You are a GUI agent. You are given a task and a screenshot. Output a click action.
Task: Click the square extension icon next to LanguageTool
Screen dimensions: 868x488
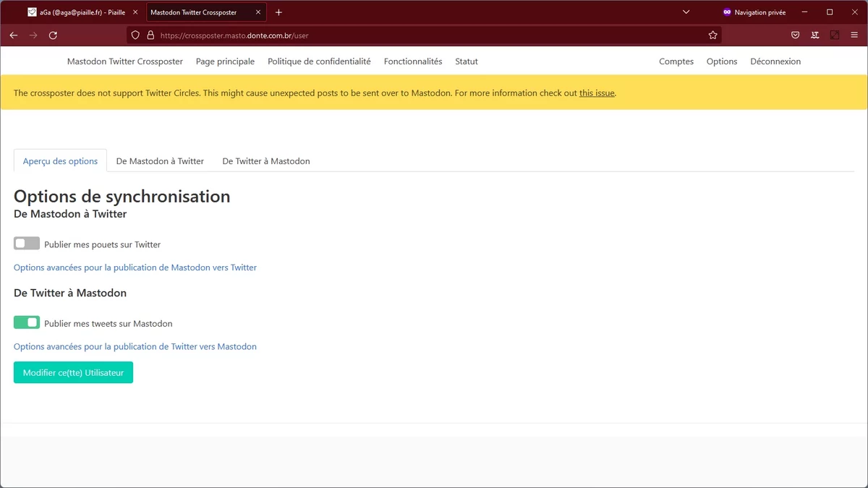(835, 35)
